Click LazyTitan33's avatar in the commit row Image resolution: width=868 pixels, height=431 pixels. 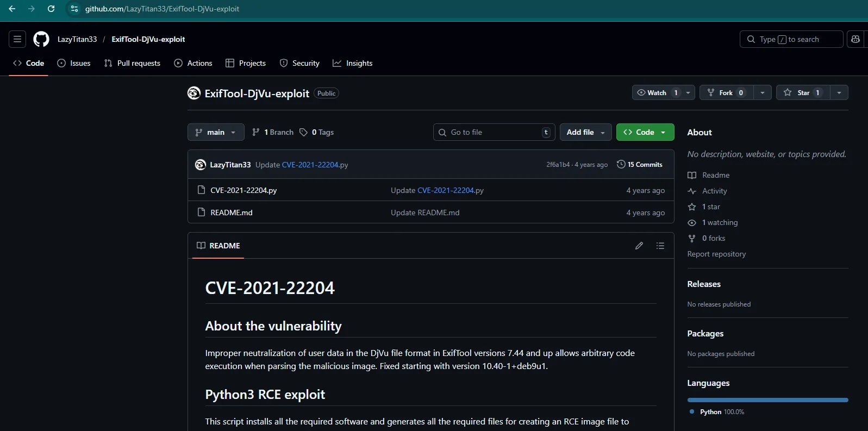(201, 165)
